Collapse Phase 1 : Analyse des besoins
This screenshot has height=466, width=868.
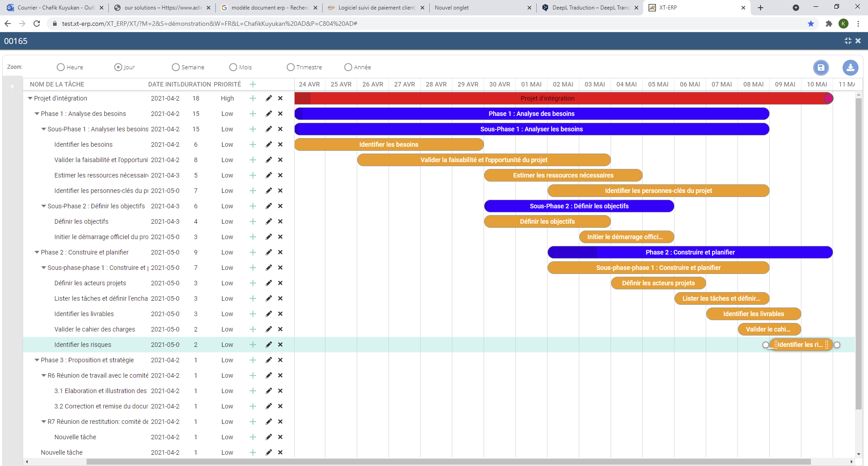coord(37,114)
